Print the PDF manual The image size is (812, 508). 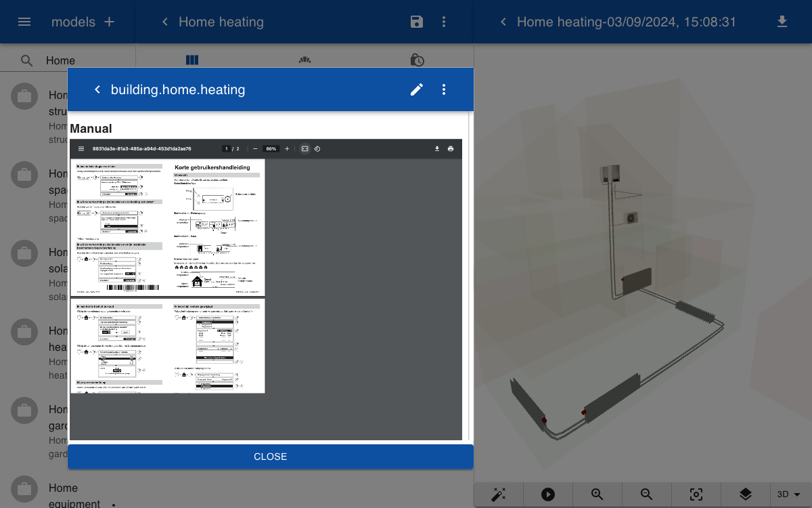pyautogui.click(x=451, y=148)
